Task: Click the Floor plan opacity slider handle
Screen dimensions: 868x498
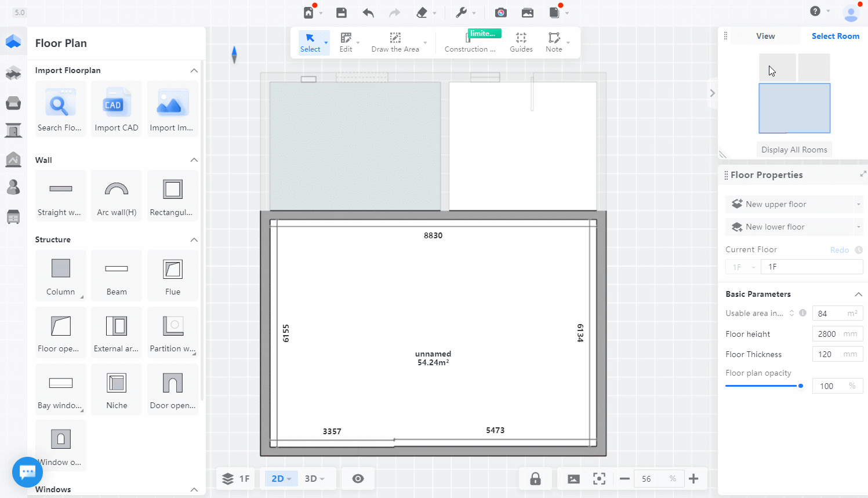Action: tap(801, 386)
